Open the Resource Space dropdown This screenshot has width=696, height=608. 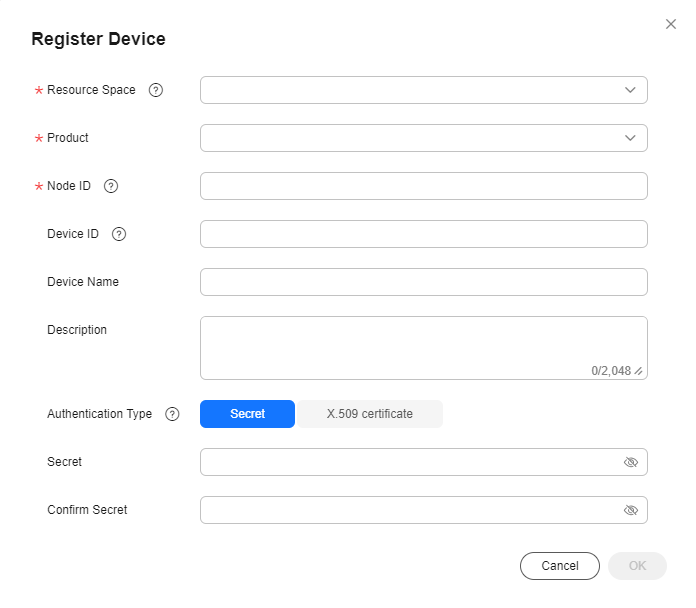coord(423,90)
